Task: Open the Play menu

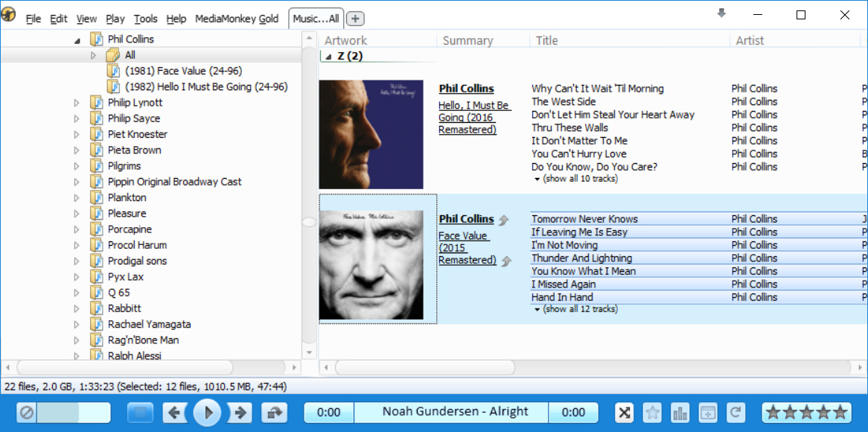Action: pos(115,19)
